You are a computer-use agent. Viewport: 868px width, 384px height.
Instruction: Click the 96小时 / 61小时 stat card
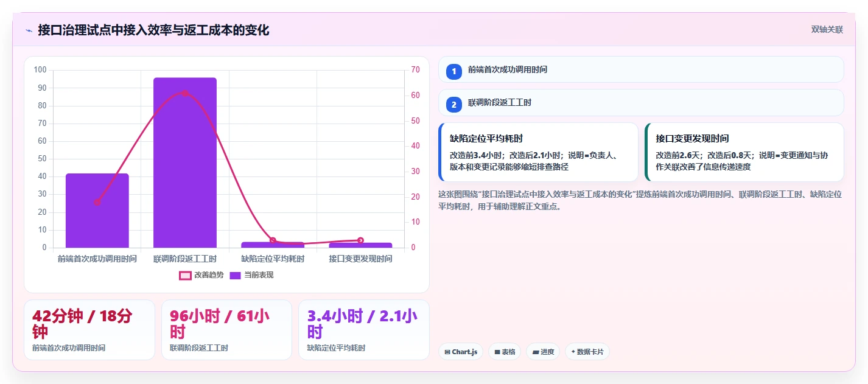pyautogui.click(x=226, y=330)
